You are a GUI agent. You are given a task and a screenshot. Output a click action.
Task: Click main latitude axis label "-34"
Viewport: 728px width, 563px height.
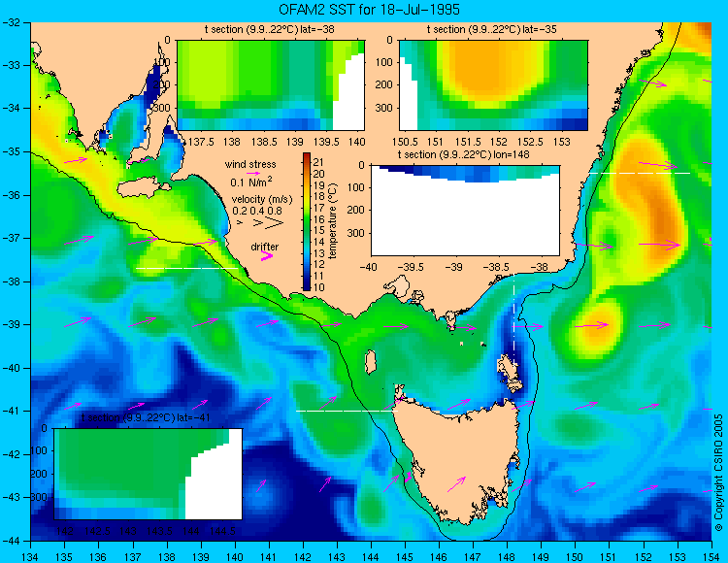[11, 108]
